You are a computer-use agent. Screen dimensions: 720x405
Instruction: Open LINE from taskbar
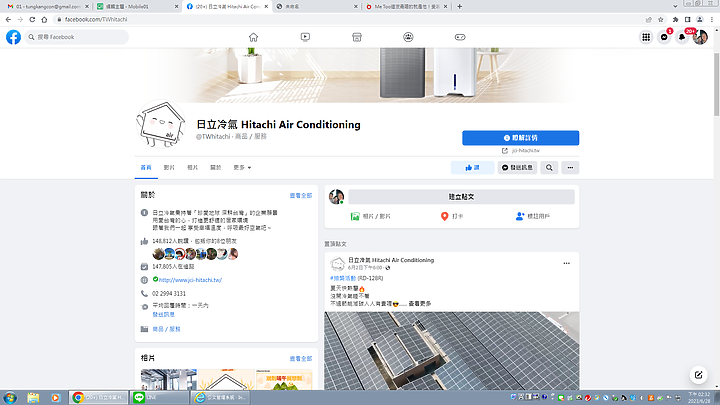click(x=159, y=397)
